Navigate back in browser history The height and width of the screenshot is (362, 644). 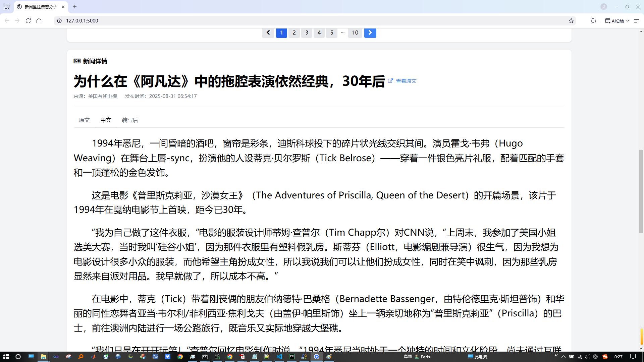click(x=7, y=21)
